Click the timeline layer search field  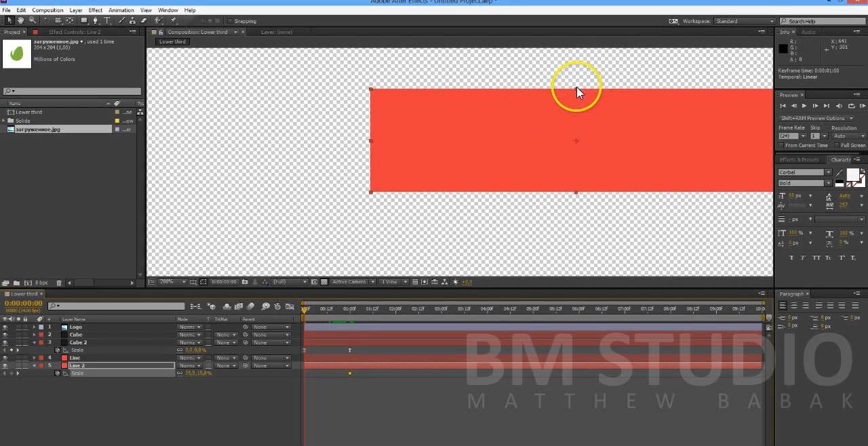(x=117, y=306)
